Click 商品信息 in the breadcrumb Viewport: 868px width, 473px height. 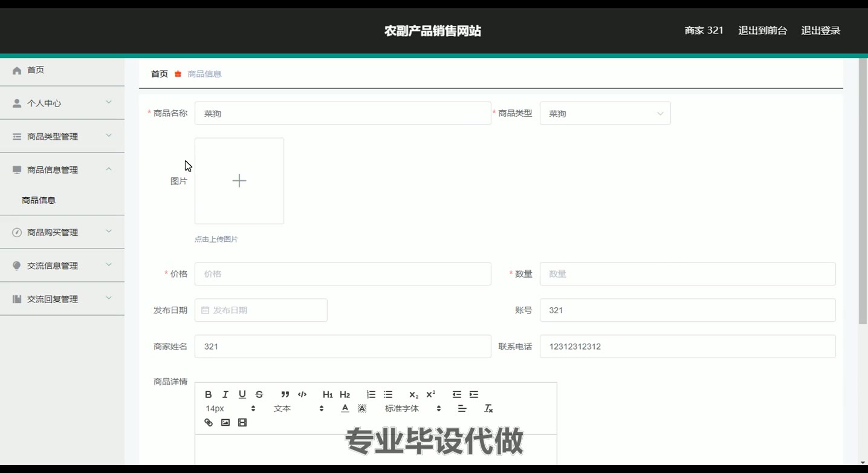204,74
